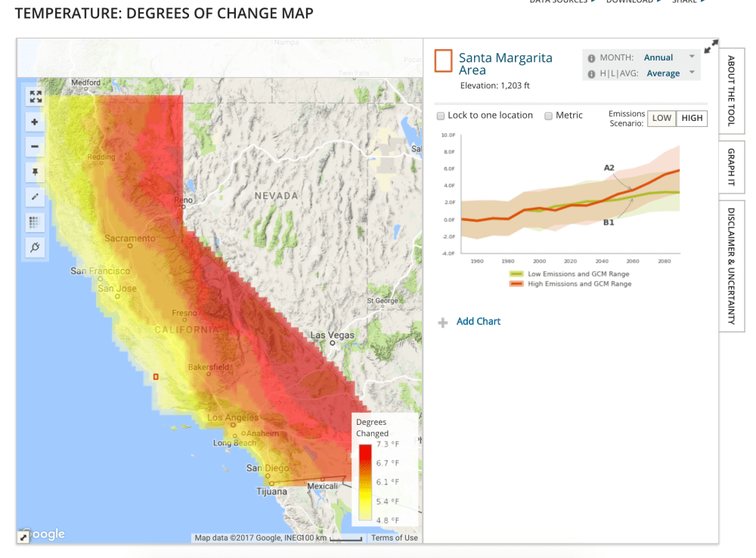Screen dimensions: 756x558
Task: Open the About the Tool tab
Action: click(x=731, y=90)
